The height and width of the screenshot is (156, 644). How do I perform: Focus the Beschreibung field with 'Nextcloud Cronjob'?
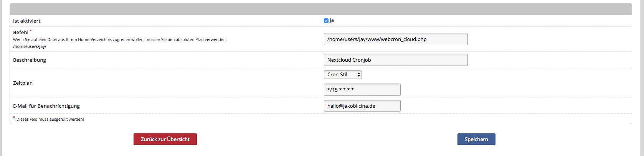pyautogui.click(x=395, y=60)
